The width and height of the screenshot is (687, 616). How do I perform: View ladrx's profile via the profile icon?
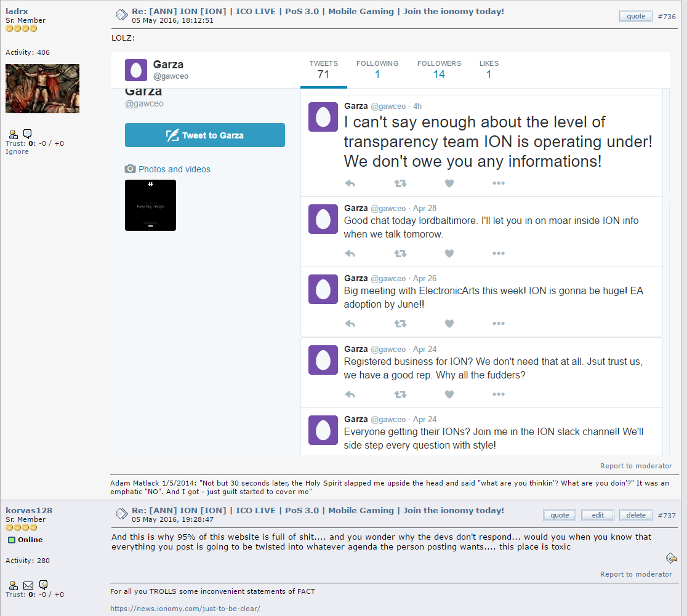click(x=14, y=134)
